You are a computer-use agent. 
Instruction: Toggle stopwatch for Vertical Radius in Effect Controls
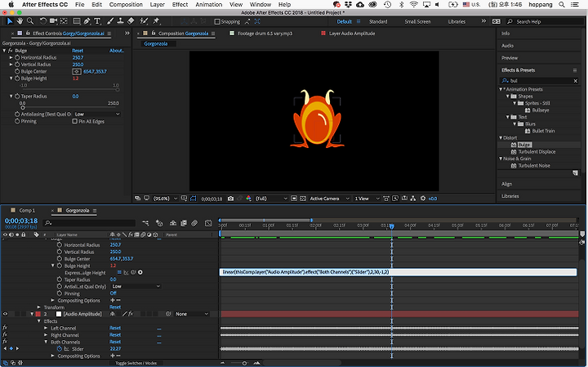coord(17,65)
